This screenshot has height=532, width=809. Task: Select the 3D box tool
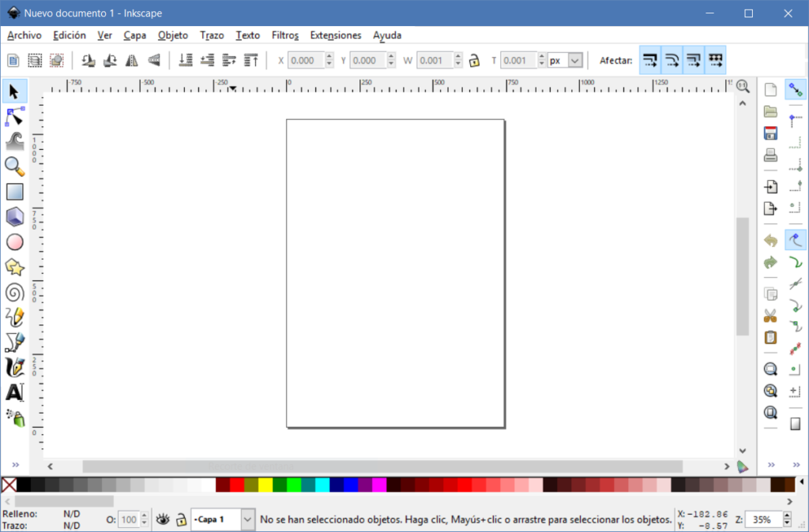(13, 216)
